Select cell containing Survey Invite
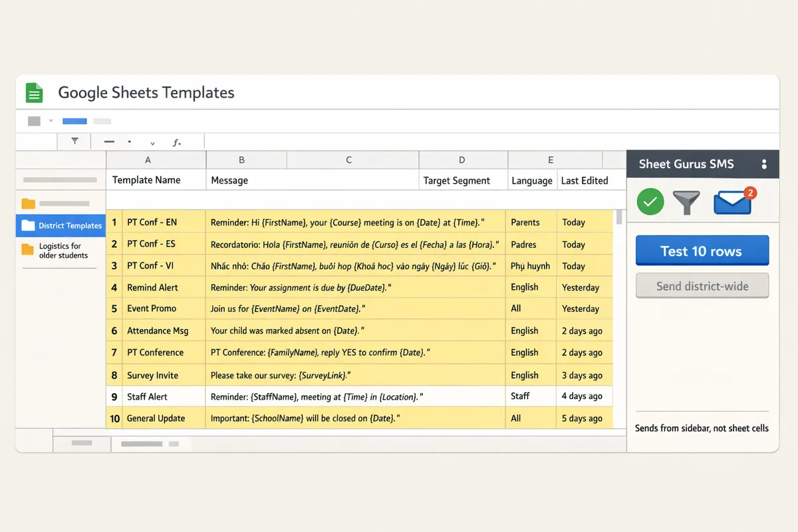Image resolution: width=798 pixels, height=532 pixels. point(152,374)
